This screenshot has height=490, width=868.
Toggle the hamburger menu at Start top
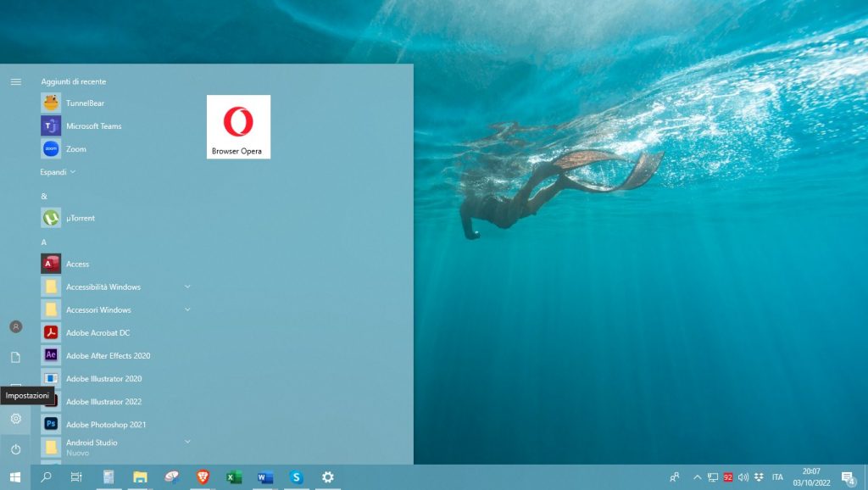(15, 81)
